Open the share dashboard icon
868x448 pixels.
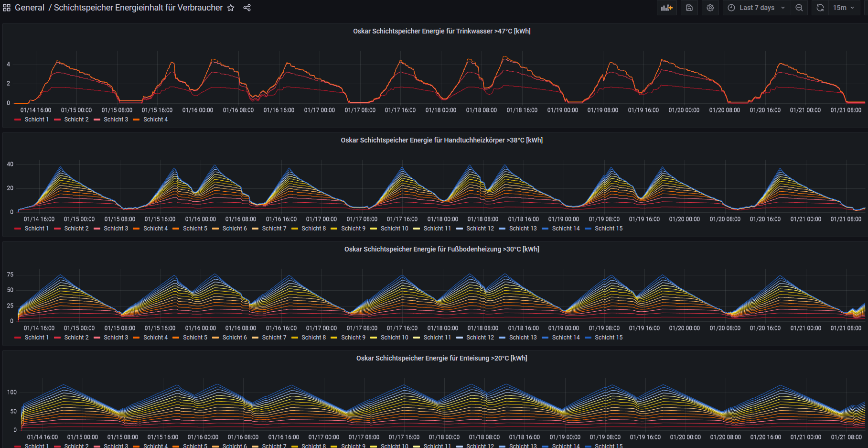(247, 8)
